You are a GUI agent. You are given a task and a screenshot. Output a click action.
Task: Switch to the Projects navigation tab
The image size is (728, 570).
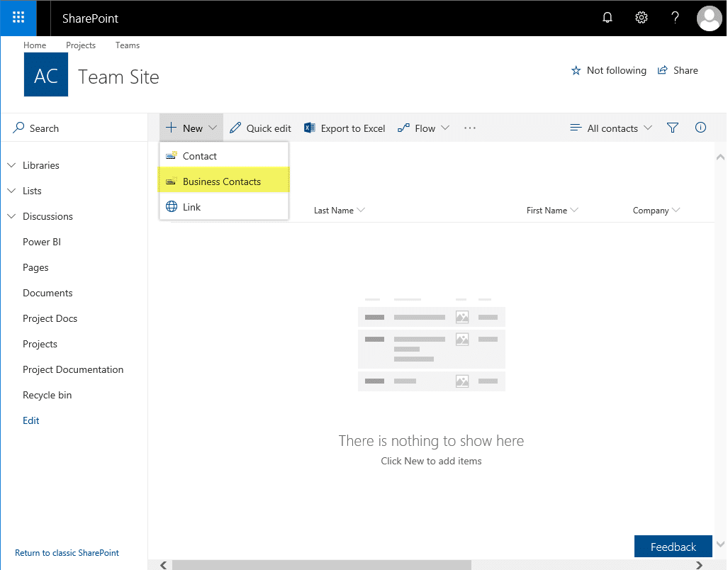tap(80, 45)
